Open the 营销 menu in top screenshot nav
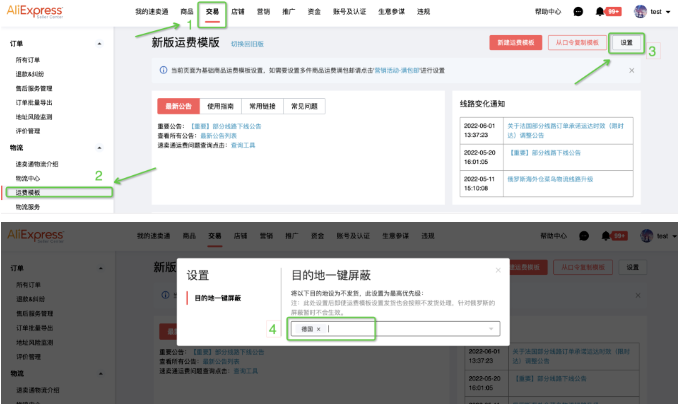The height and width of the screenshot is (404, 679). tap(263, 12)
